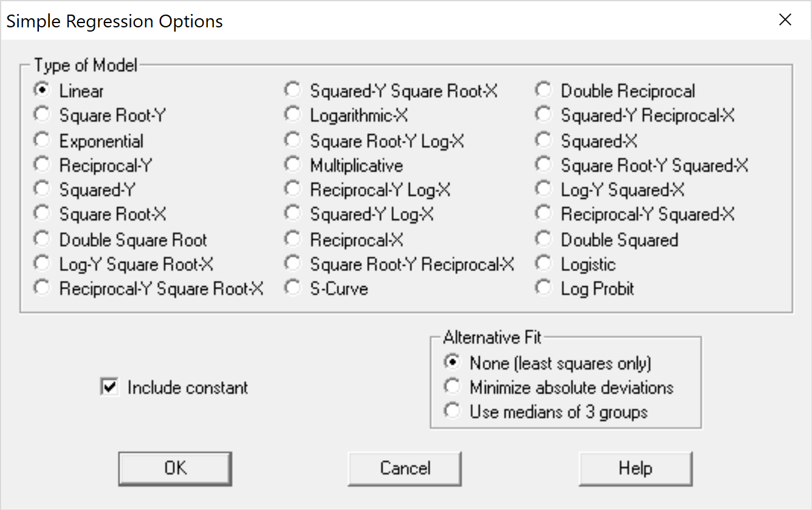This screenshot has height=510, width=812.
Task: Select the Logarithmic-X model
Action: click(x=292, y=114)
